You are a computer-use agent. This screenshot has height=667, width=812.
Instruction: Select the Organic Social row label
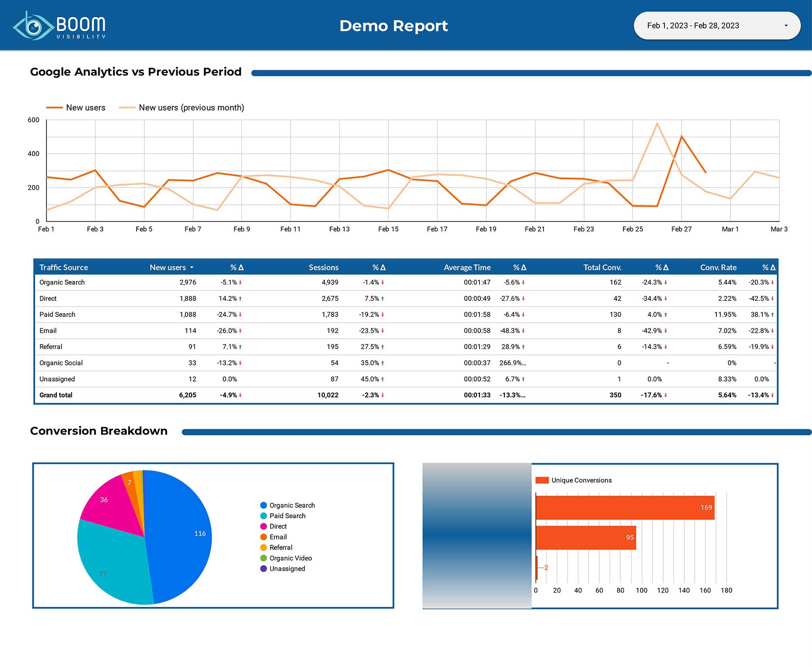pyautogui.click(x=61, y=363)
